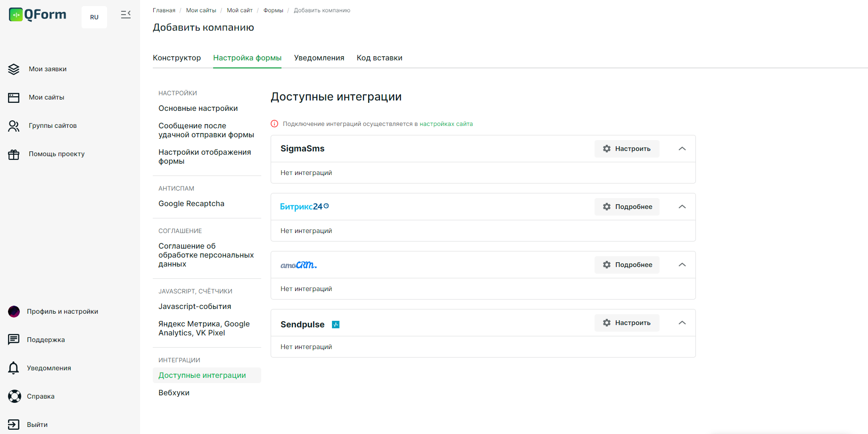Click Нет интеграций under SigmaSms
Image resolution: width=868 pixels, height=434 pixels.
click(306, 173)
